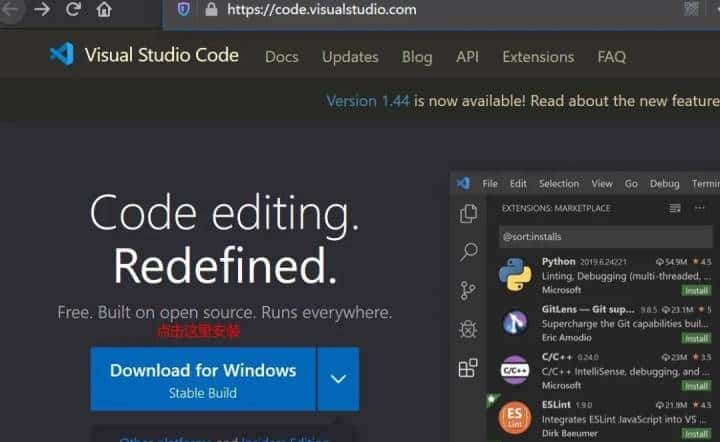Expand the download options arrow next to Download
Viewport: 720px width, 442px height.
point(338,379)
